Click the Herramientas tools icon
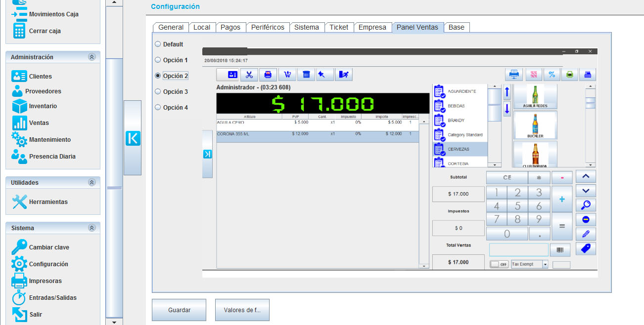The image size is (644, 325). tap(19, 202)
